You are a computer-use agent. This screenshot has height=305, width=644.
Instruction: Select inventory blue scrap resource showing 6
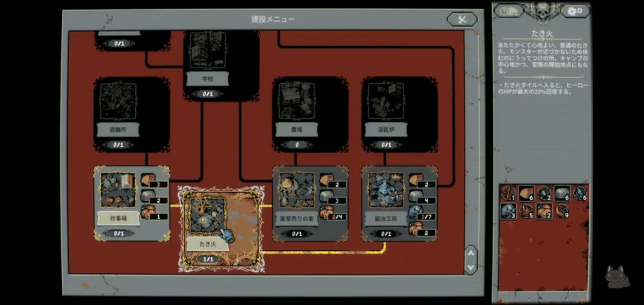point(580,193)
